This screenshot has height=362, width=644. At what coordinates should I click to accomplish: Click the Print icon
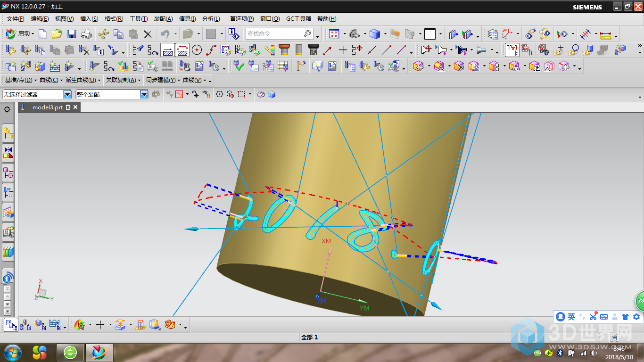(x=86, y=34)
